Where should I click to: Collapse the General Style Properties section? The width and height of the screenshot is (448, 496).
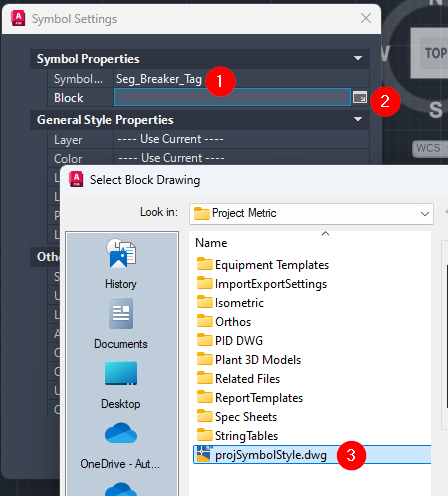click(358, 119)
